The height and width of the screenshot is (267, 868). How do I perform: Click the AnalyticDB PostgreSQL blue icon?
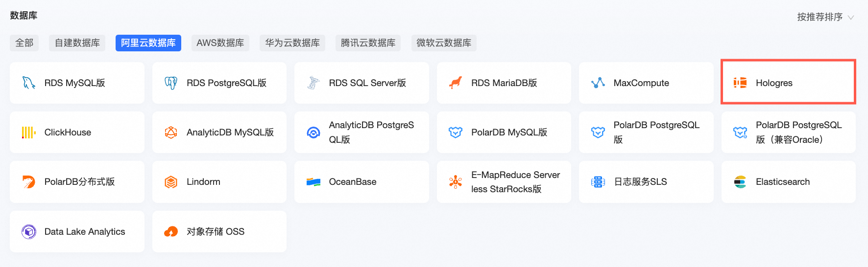click(313, 133)
